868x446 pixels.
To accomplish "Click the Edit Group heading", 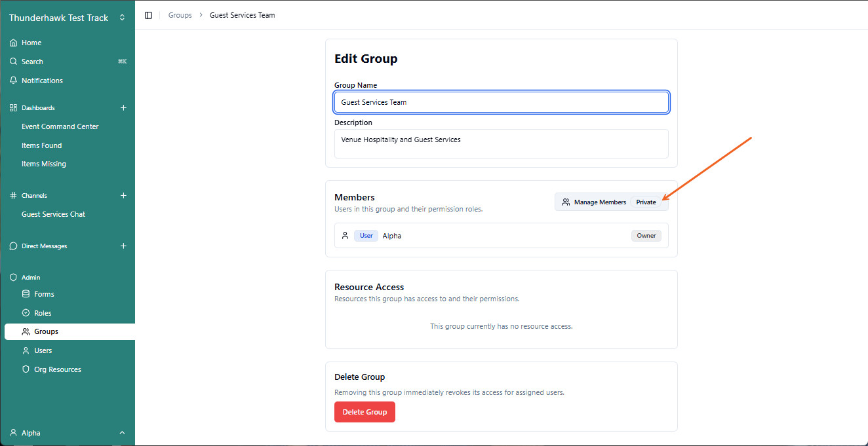I will click(366, 58).
